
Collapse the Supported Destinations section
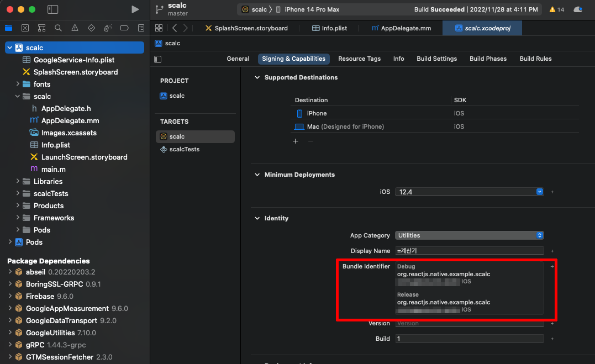click(x=257, y=77)
